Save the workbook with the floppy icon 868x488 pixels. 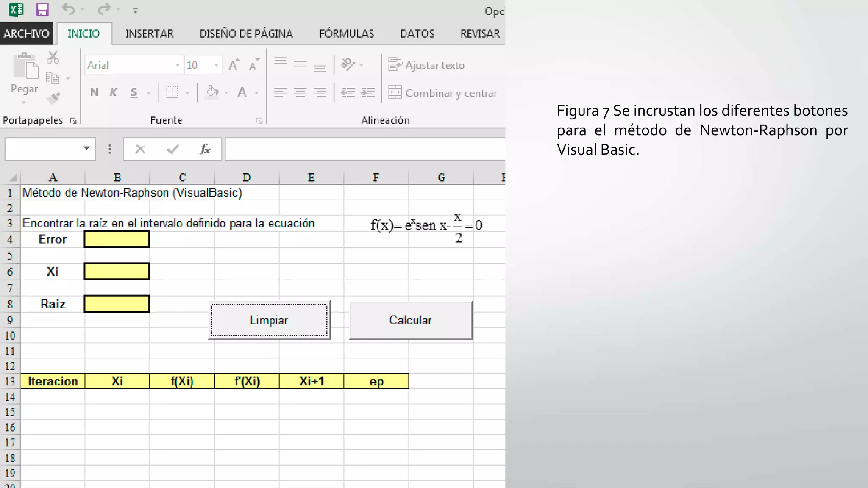(x=42, y=9)
